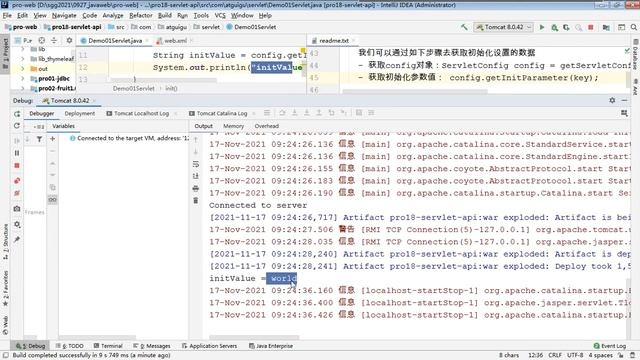
Task: Open Java Enterprise tool window
Action: (271, 346)
